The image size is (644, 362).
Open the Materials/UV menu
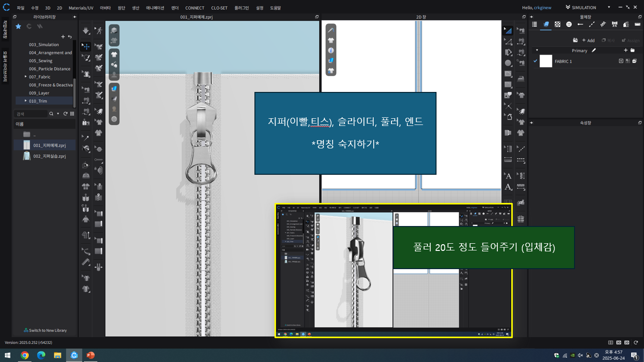click(81, 8)
